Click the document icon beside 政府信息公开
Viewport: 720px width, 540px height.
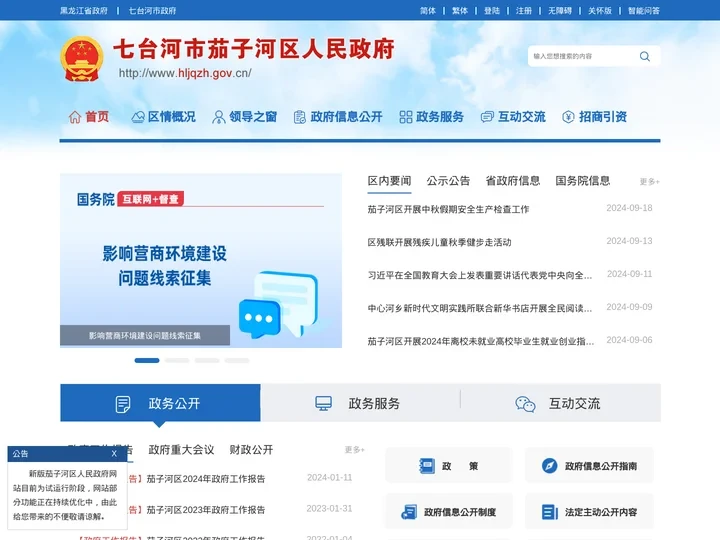299,117
